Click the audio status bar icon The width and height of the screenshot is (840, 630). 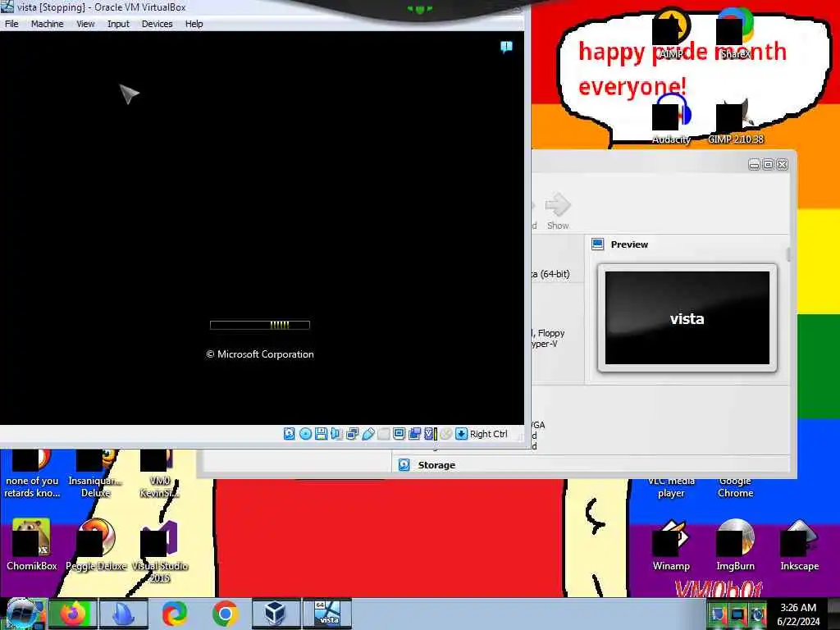tap(336, 434)
